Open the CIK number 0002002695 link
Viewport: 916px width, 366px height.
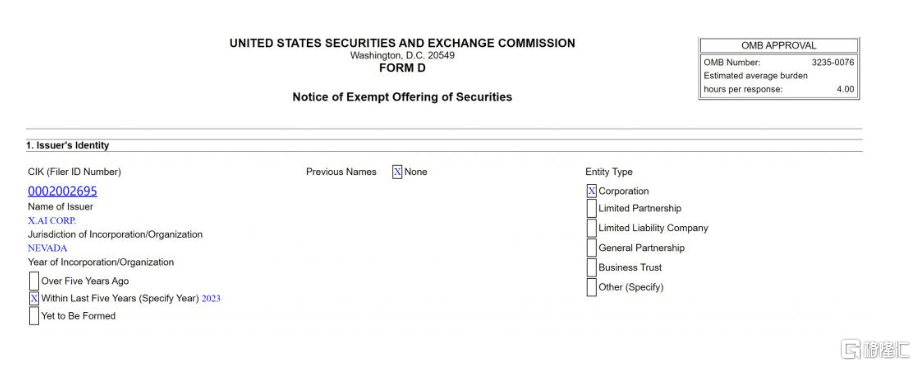63,191
